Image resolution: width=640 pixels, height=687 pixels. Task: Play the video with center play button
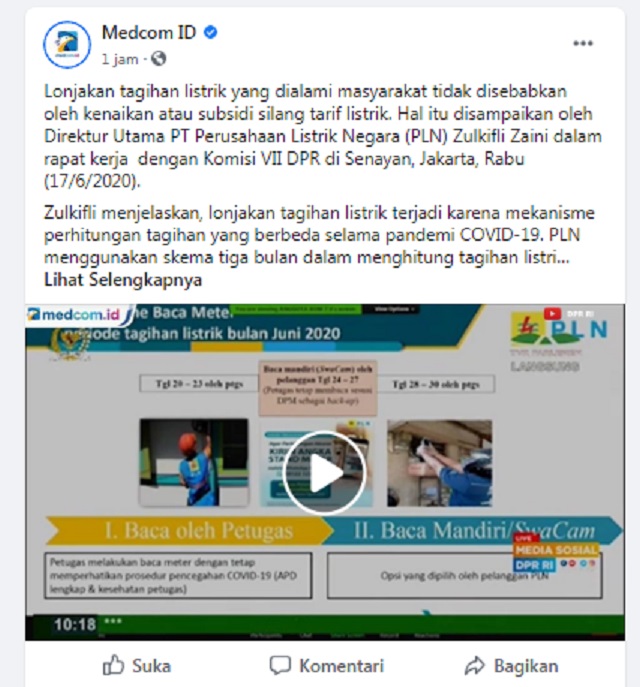click(x=324, y=472)
